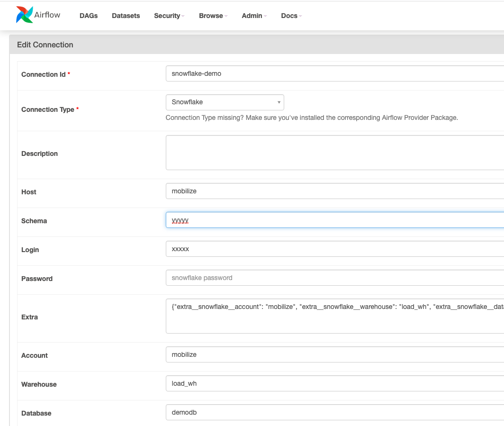Click the Password label

point(37,279)
